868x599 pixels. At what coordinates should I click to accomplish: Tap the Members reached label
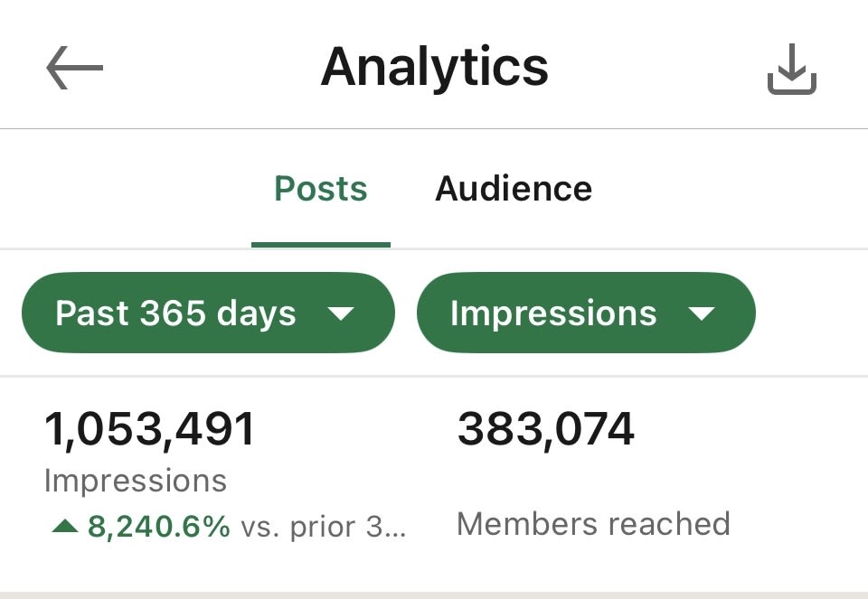click(593, 524)
